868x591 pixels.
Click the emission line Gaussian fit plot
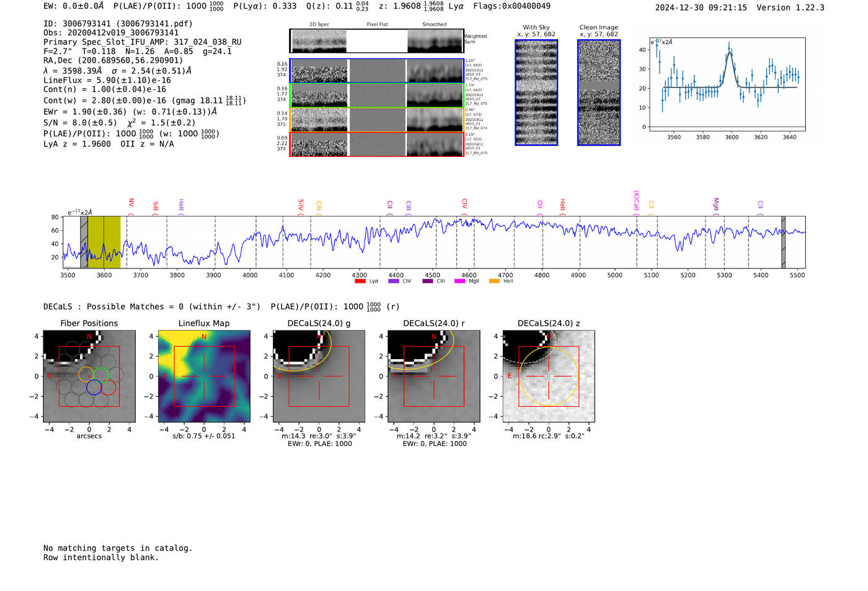coord(727,84)
